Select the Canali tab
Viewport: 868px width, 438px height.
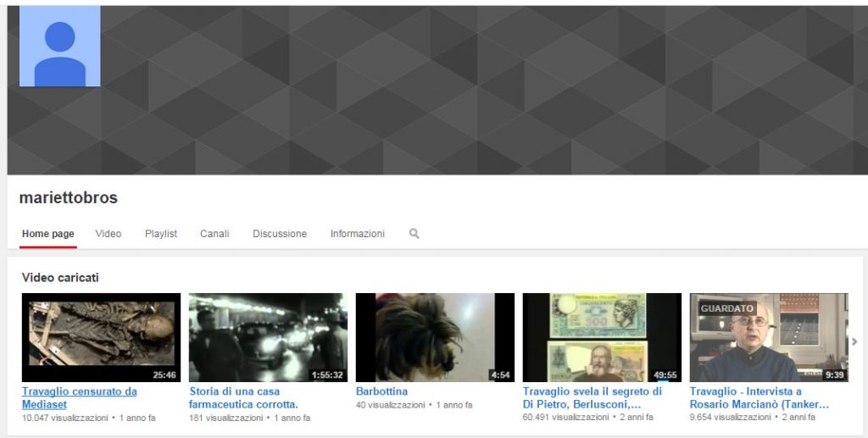(214, 234)
